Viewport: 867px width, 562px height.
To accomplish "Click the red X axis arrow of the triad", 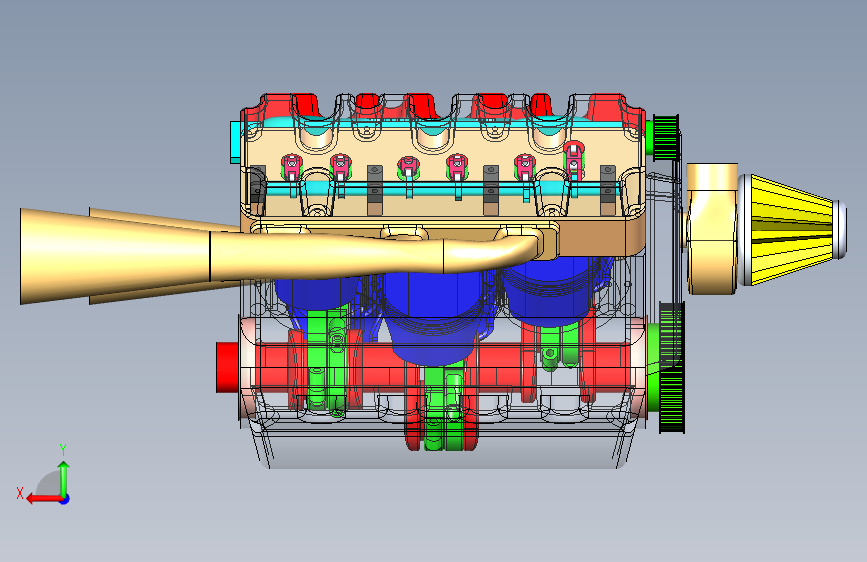I will (x=44, y=499).
